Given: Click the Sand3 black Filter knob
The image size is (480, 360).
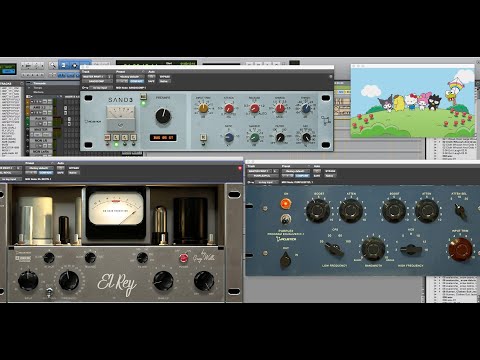Looking at the screenshot, I should [x=280, y=137].
